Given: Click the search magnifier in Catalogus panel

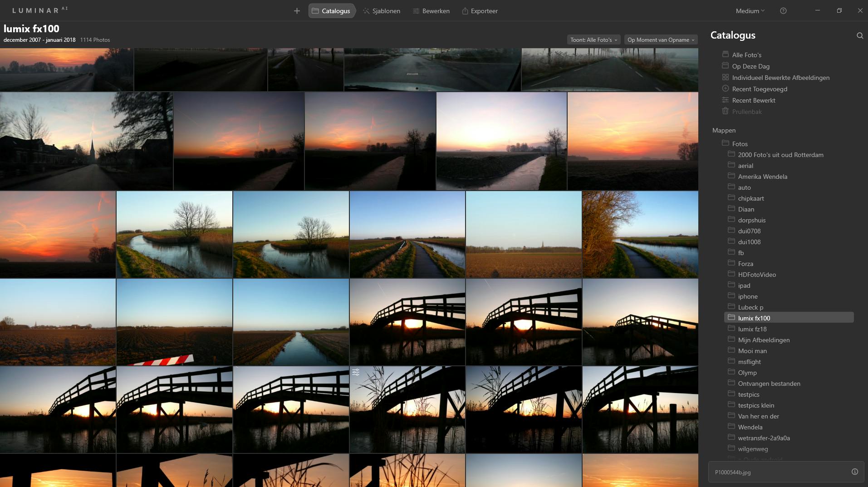Looking at the screenshot, I should (860, 35).
